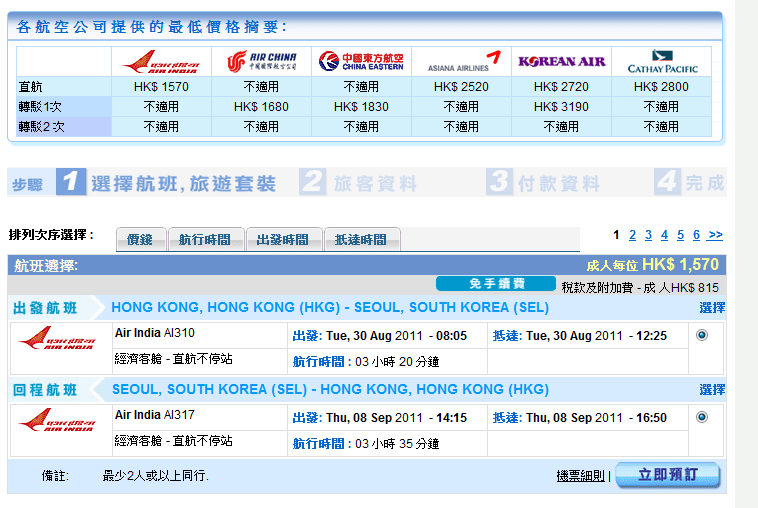Click the Korean Air logo

(561, 62)
